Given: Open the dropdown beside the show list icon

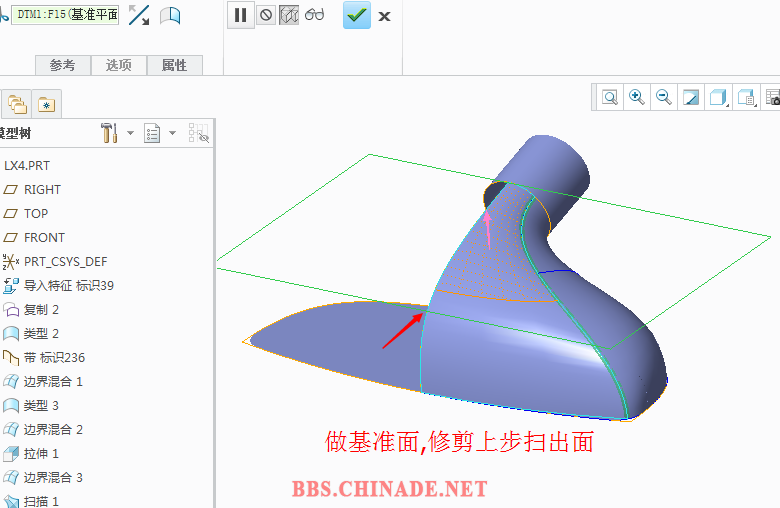Looking at the screenshot, I should 173,133.
